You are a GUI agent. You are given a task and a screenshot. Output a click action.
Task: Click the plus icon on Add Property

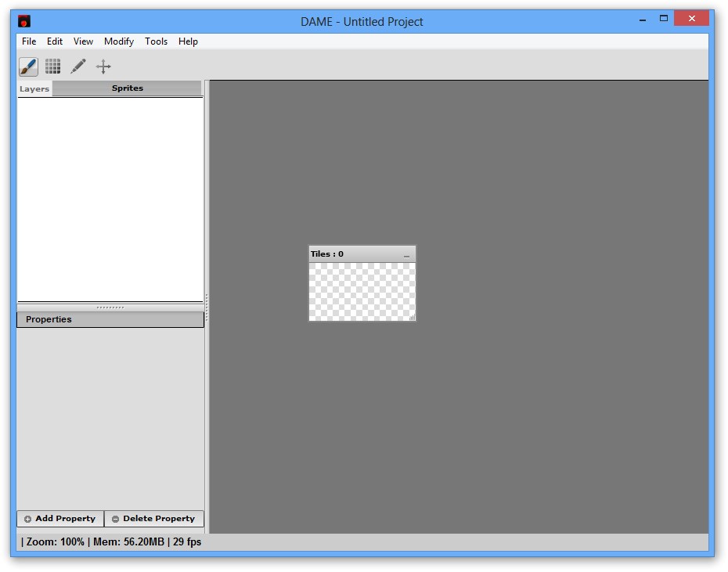tap(27, 518)
